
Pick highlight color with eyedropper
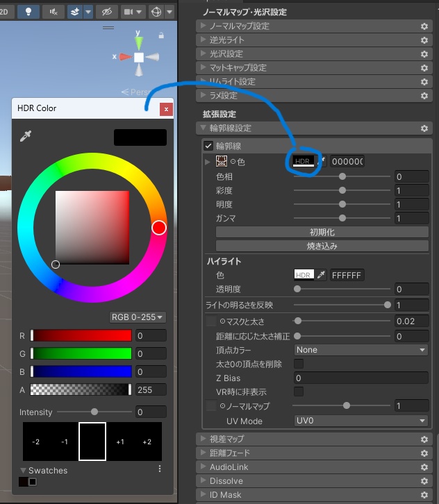(x=321, y=275)
